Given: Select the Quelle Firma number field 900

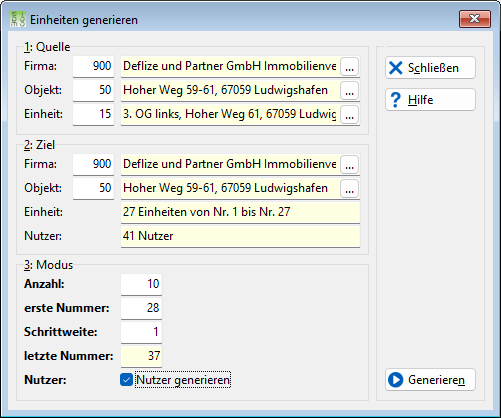Looking at the screenshot, I should pos(93,66).
